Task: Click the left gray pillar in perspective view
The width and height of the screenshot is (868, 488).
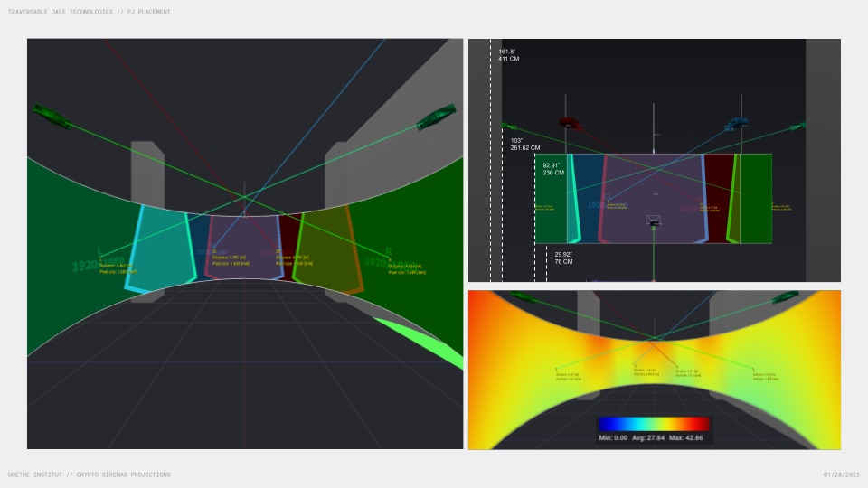Action: tap(147, 174)
